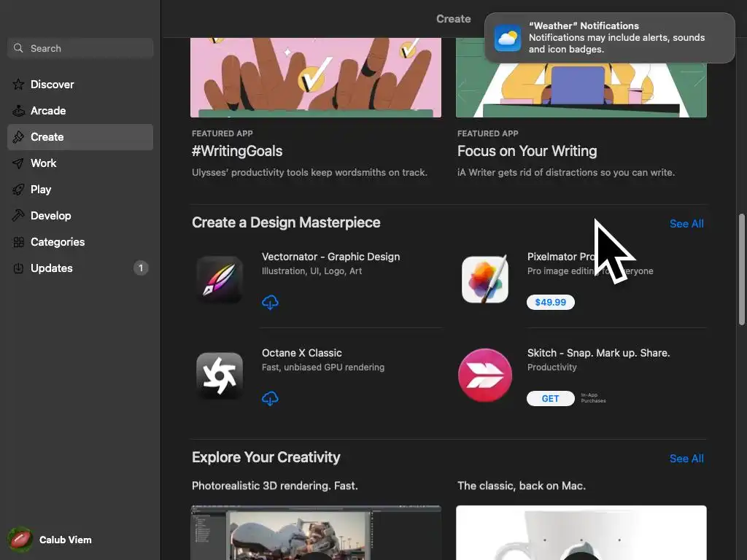Click the Weather notification app icon
The image size is (747, 560).
pyautogui.click(x=508, y=38)
